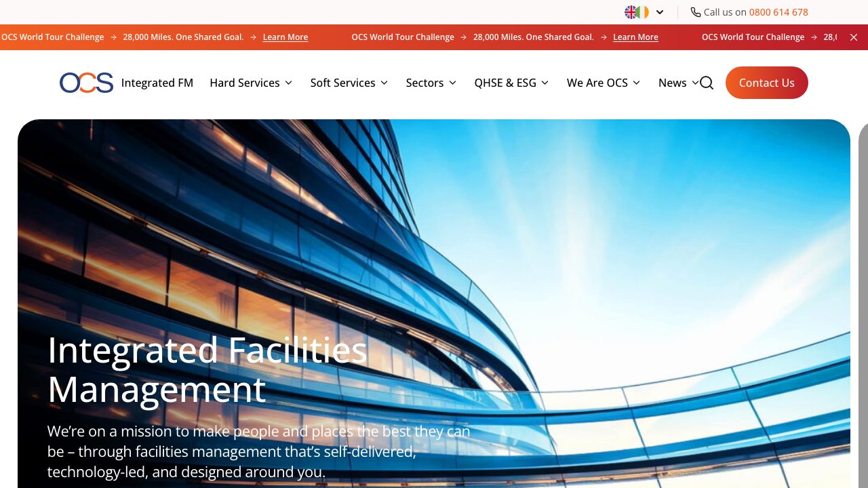Expand the Sectors dropdown chevron

coord(452,83)
